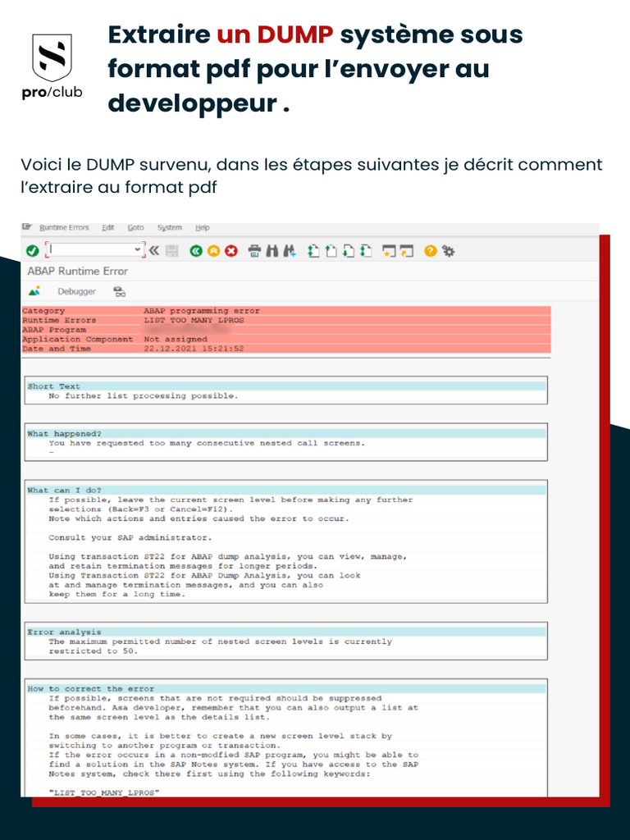Click the Print icon
Screen dimensions: 630x840
(x=255, y=251)
